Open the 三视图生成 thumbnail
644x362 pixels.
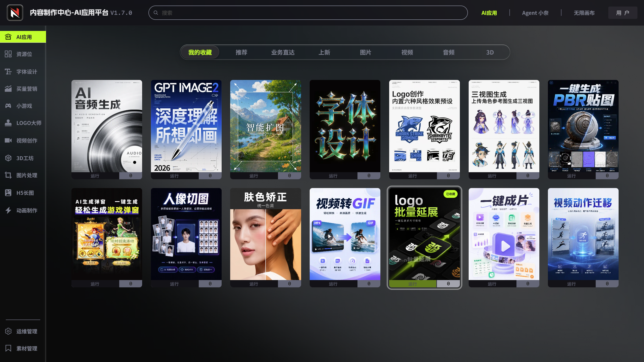tap(504, 126)
